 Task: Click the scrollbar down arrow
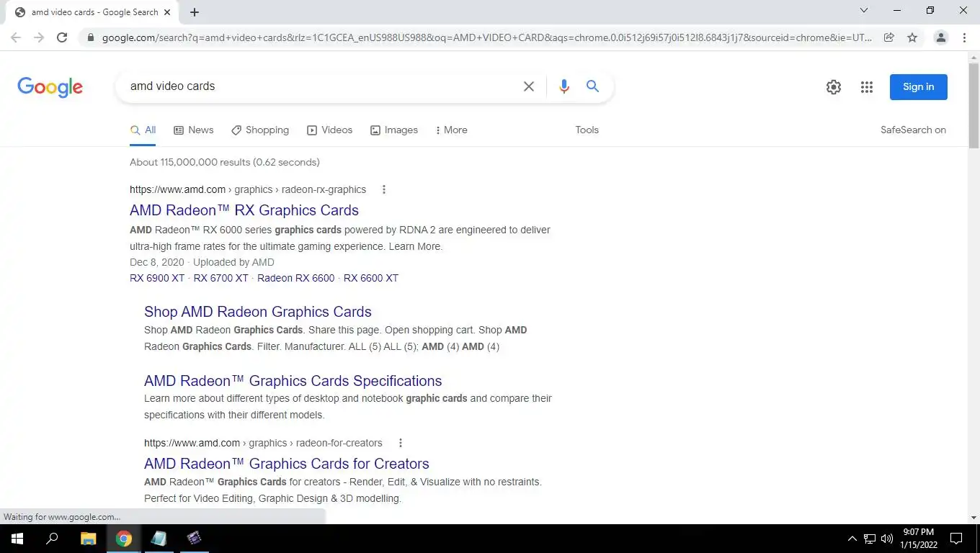coord(974,518)
